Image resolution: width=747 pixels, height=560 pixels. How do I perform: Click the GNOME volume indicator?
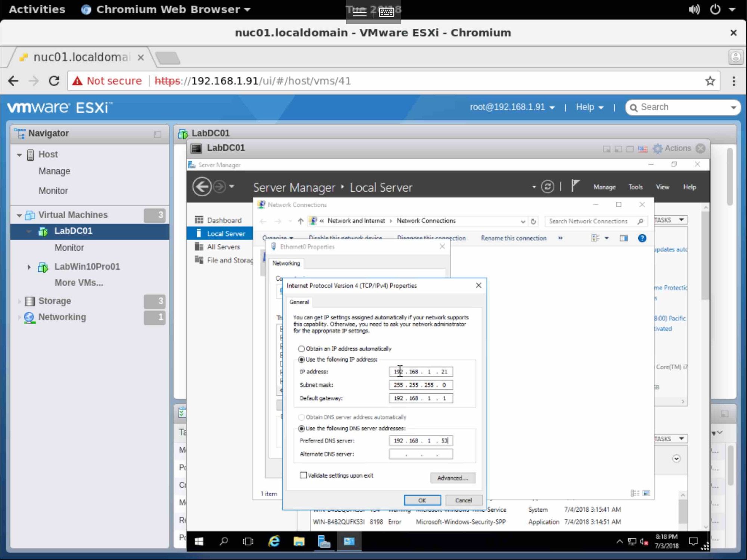694,9
